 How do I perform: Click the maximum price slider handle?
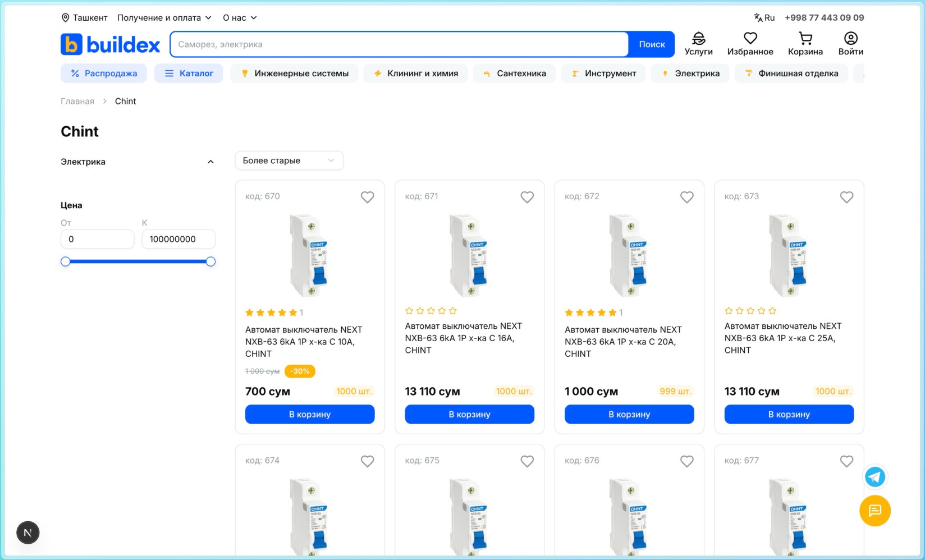(210, 261)
